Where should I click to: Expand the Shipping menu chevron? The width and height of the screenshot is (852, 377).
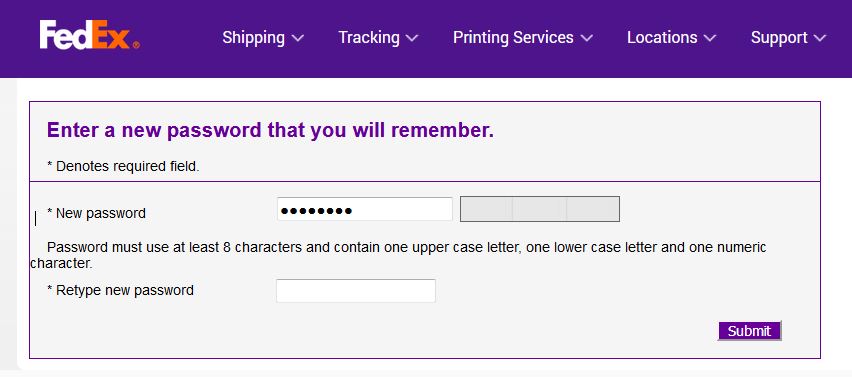coord(297,38)
